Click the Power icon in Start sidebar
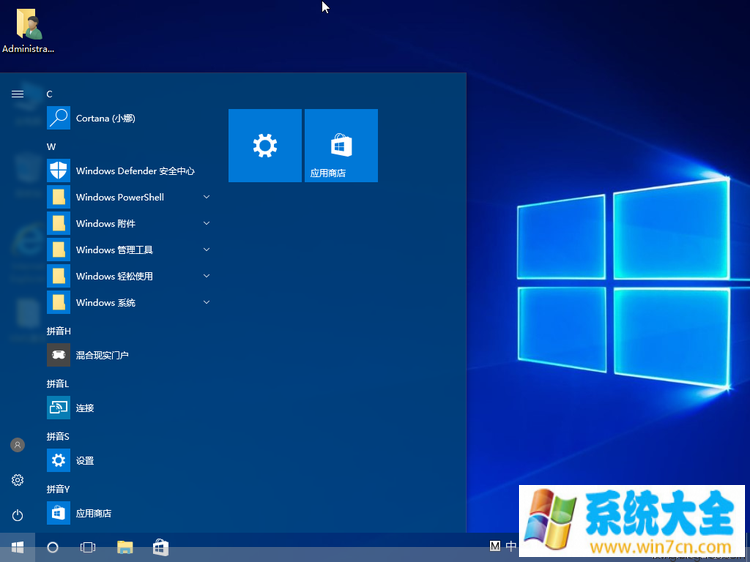Viewport: 750px width, 562px height. 17,515
